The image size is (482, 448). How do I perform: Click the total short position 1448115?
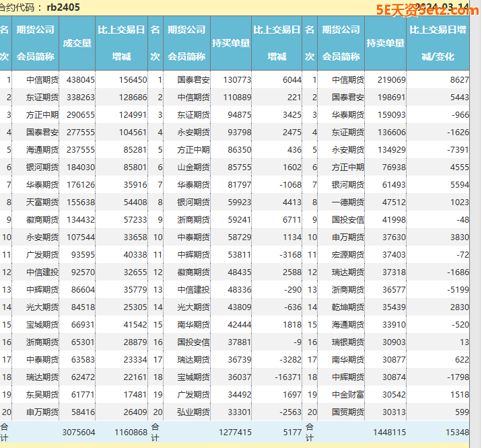(386, 433)
